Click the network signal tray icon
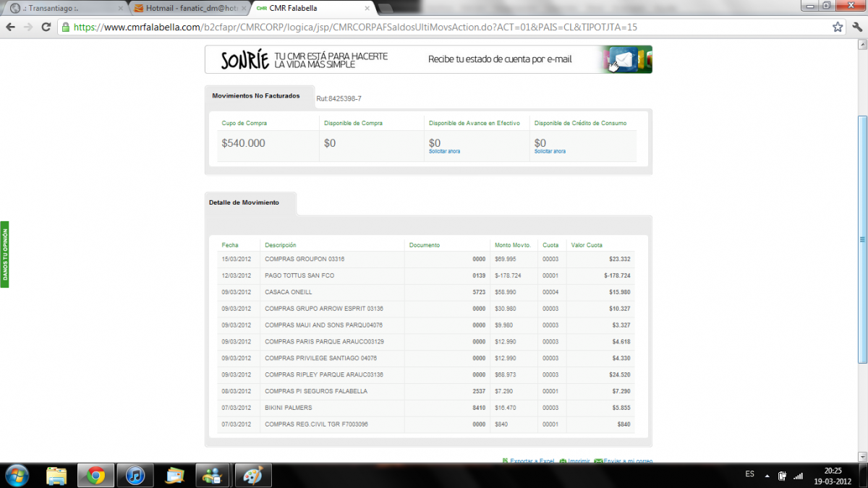The height and width of the screenshot is (488, 868). pos(799,476)
